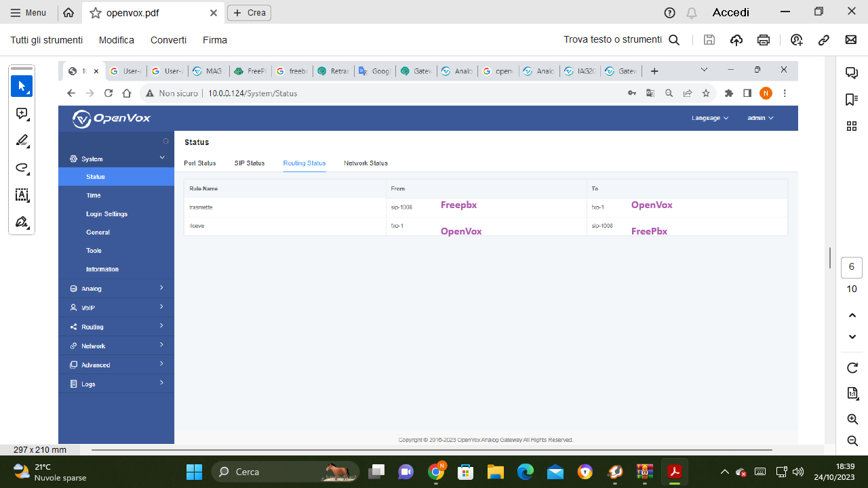
Task: Open the Bookmarks panel icon
Action: 852,100
